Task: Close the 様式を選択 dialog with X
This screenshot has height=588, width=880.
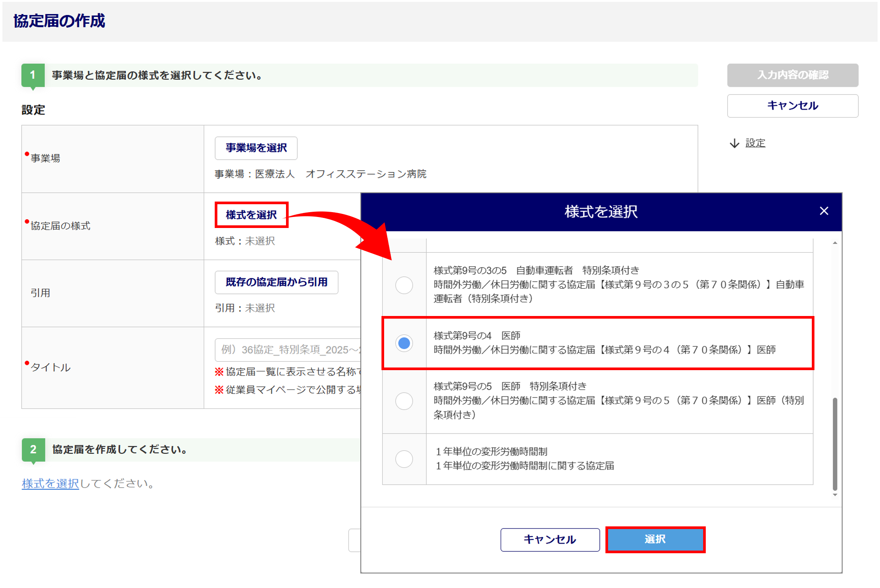Action: tap(824, 211)
